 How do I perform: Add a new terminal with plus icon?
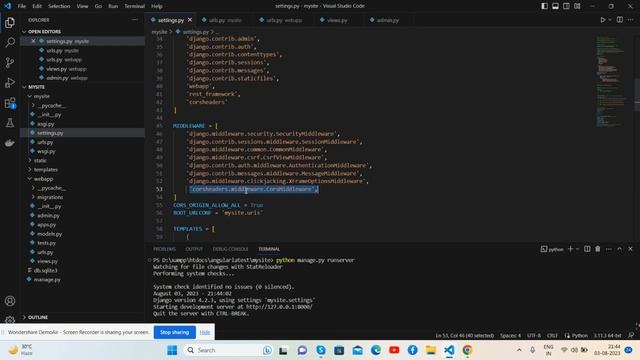tap(571, 249)
